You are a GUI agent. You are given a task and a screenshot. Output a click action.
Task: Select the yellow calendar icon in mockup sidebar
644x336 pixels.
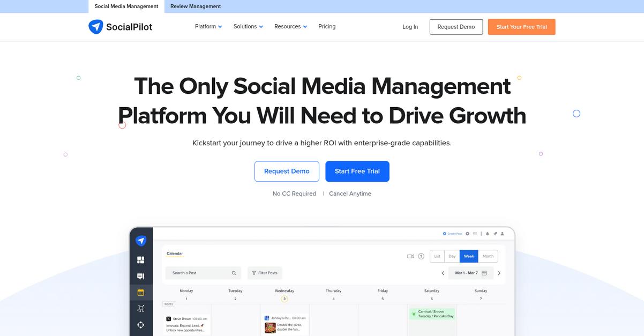pyautogui.click(x=141, y=293)
